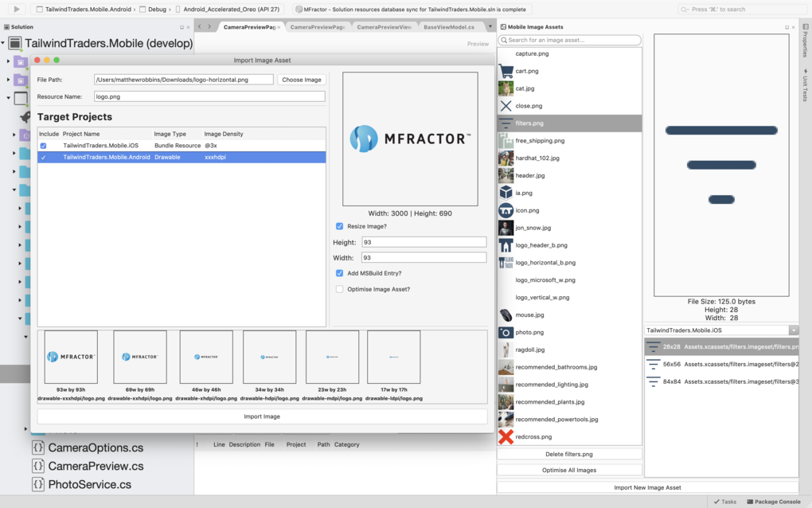
Task: Open the Tasks status bar item
Action: pos(725,502)
